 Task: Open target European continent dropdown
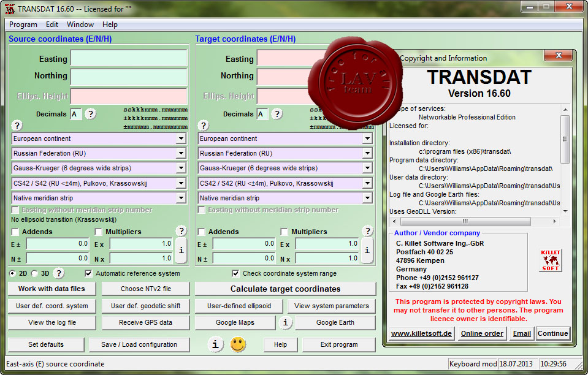pyautogui.click(x=367, y=138)
